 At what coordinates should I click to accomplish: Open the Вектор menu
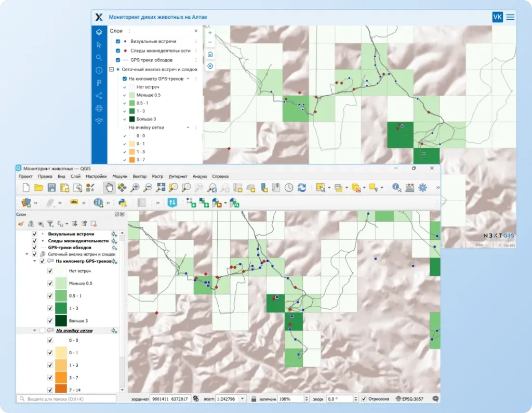coord(140,176)
